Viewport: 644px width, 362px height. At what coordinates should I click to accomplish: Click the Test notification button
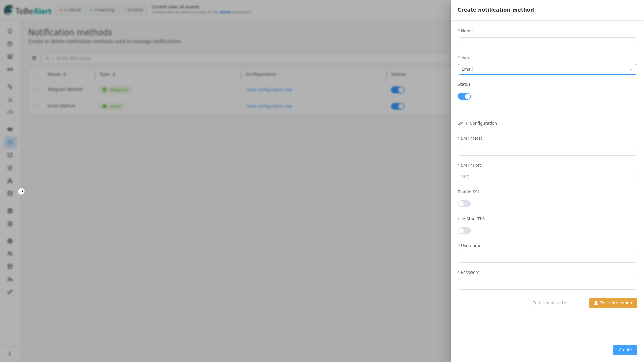[613, 303]
